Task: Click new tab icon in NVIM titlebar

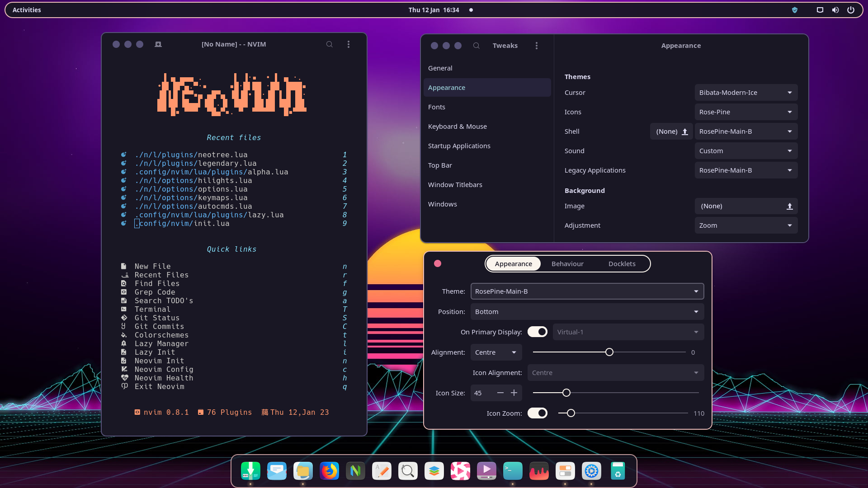Action: 158,44
